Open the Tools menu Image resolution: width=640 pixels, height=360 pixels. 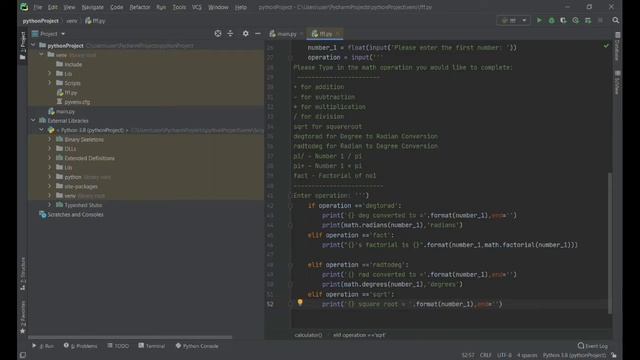tap(179, 7)
